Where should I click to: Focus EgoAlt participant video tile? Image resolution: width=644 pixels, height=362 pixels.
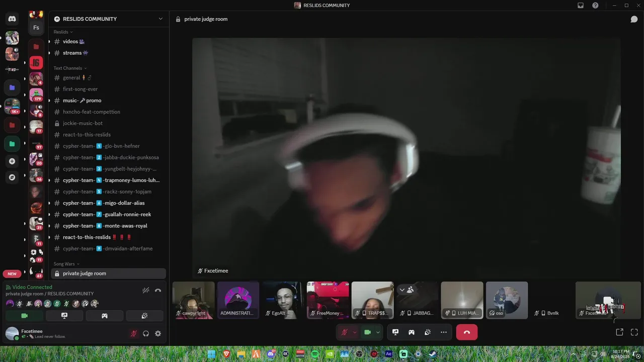point(283,300)
